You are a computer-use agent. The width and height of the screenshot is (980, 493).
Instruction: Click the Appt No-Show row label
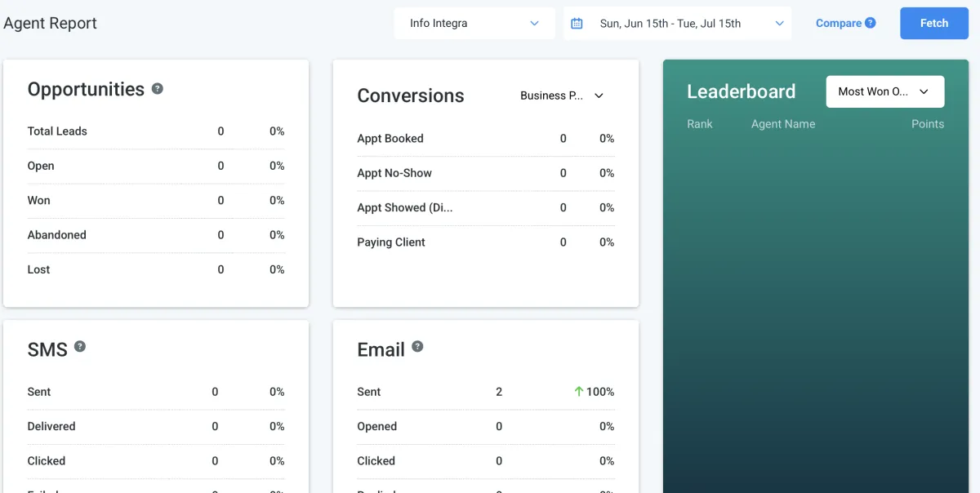click(x=394, y=173)
